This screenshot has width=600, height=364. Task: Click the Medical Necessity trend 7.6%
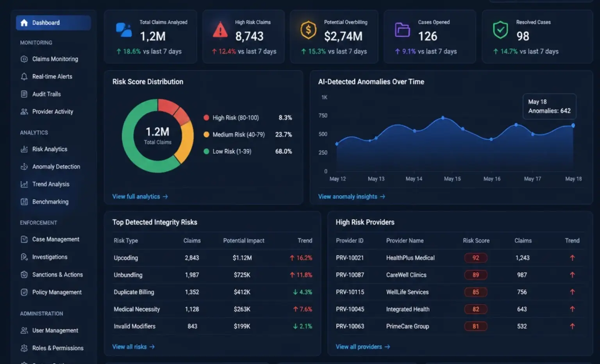(x=302, y=309)
